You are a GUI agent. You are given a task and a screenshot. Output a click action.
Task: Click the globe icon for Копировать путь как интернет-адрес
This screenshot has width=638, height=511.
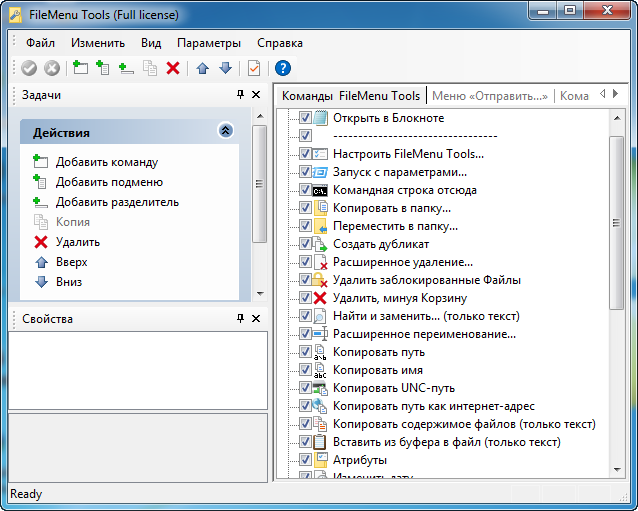tap(320, 406)
